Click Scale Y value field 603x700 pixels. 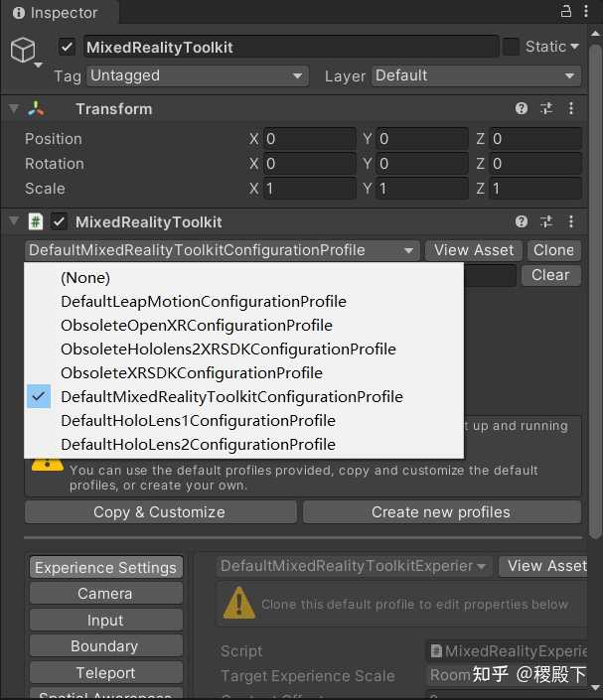pyautogui.click(x=422, y=189)
